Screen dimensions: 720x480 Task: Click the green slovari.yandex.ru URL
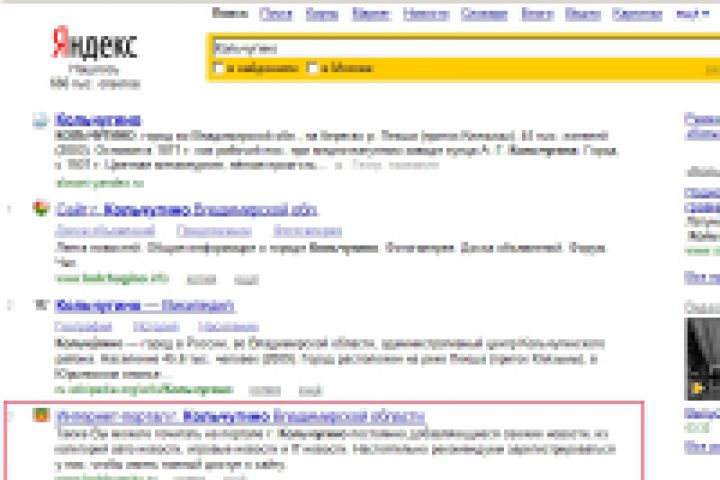(x=99, y=183)
